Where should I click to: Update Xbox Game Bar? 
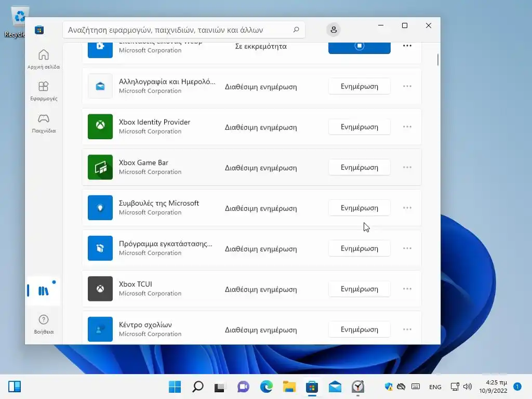tap(360, 168)
